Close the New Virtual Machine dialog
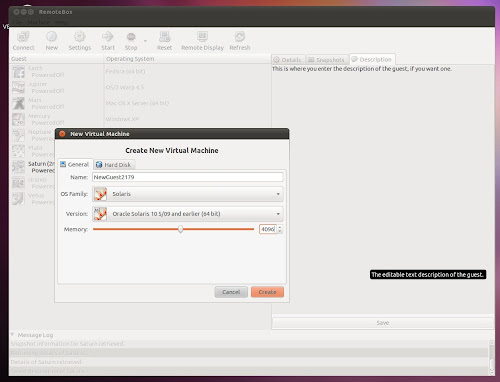This screenshot has height=382, width=500. [62, 134]
